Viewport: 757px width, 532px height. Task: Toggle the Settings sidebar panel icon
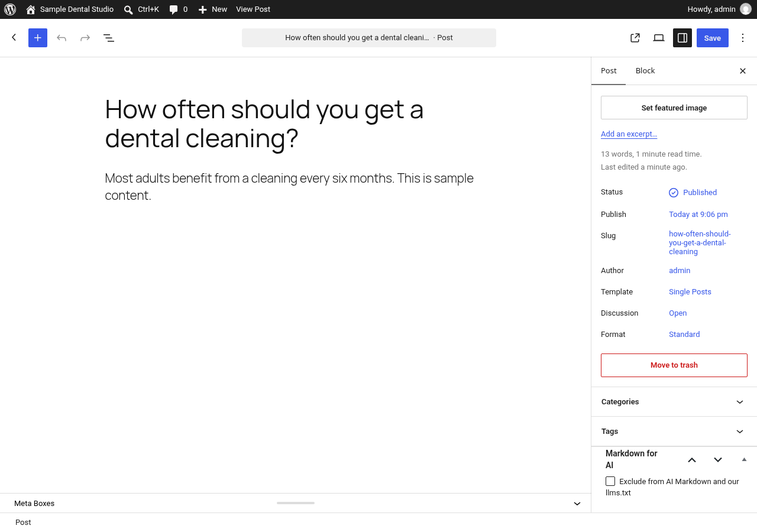[682, 38]
